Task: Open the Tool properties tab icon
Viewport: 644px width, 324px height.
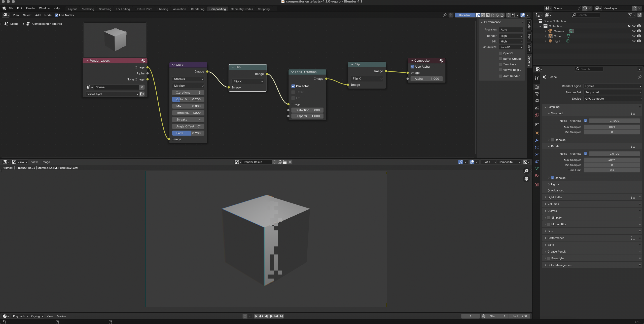Action: coord(537,78)
